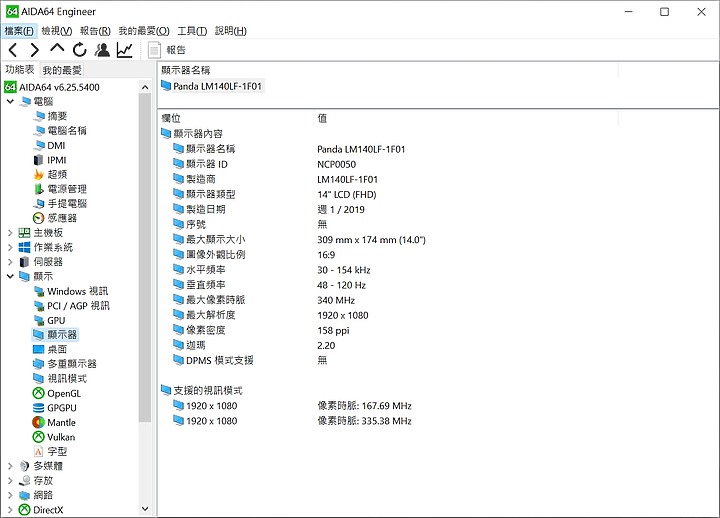Click the 手提電腦 laptop icon
The height and width of the screenshot is (518, 720).
click(39, 203)
